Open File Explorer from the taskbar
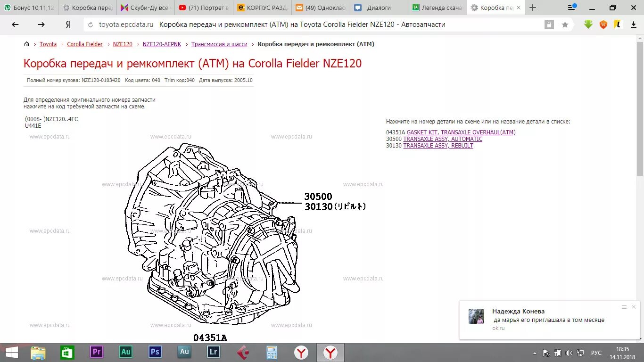The image size is (644, 362). (38, 352)
